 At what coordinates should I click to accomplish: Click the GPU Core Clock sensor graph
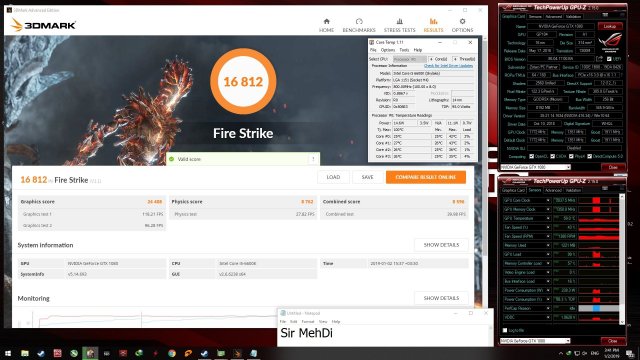click(x=598, y=200)
